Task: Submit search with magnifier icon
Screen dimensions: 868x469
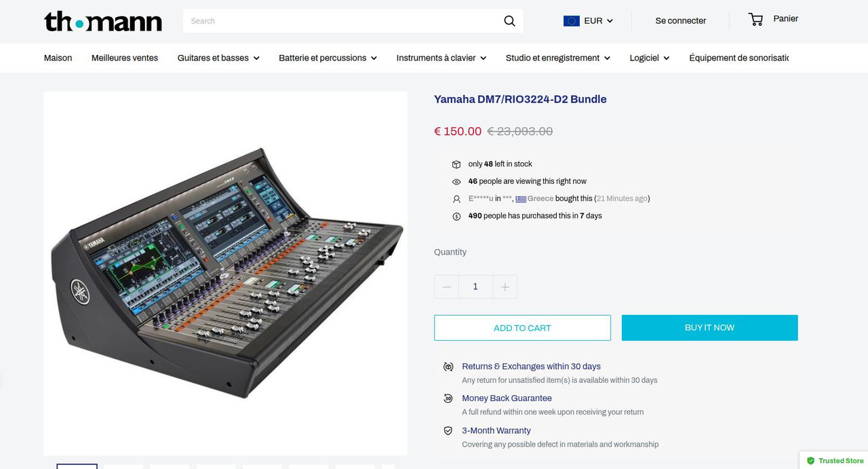Action: tap(509, 21)
